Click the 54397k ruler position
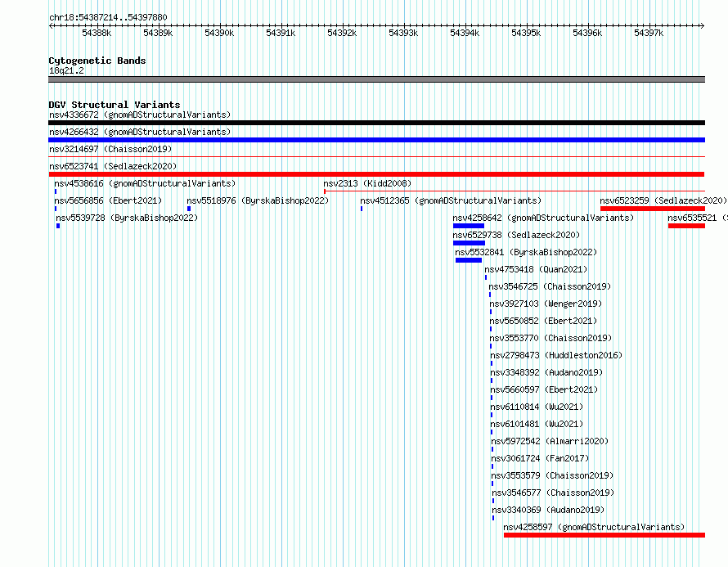The image size is (728, 567). [649, 33]
